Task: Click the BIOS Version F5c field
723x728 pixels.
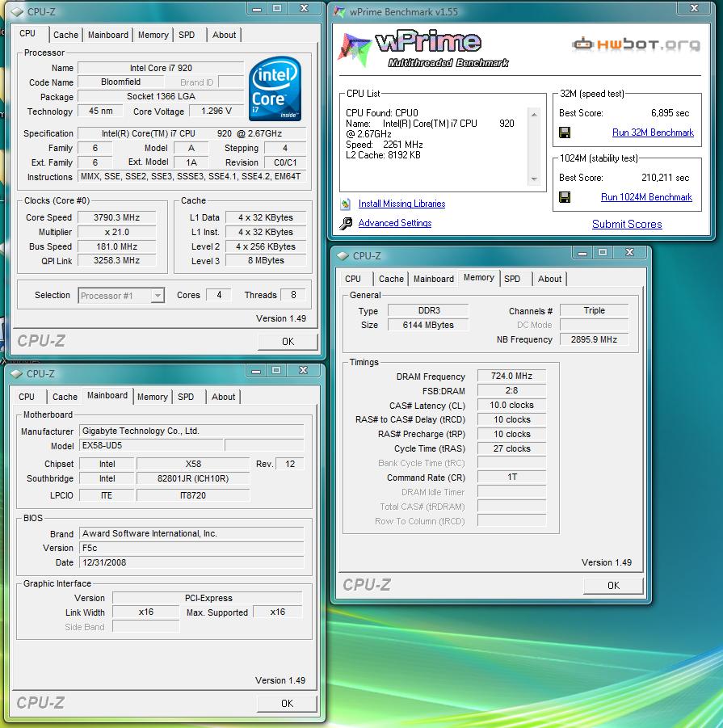Action: coord(191,549)
